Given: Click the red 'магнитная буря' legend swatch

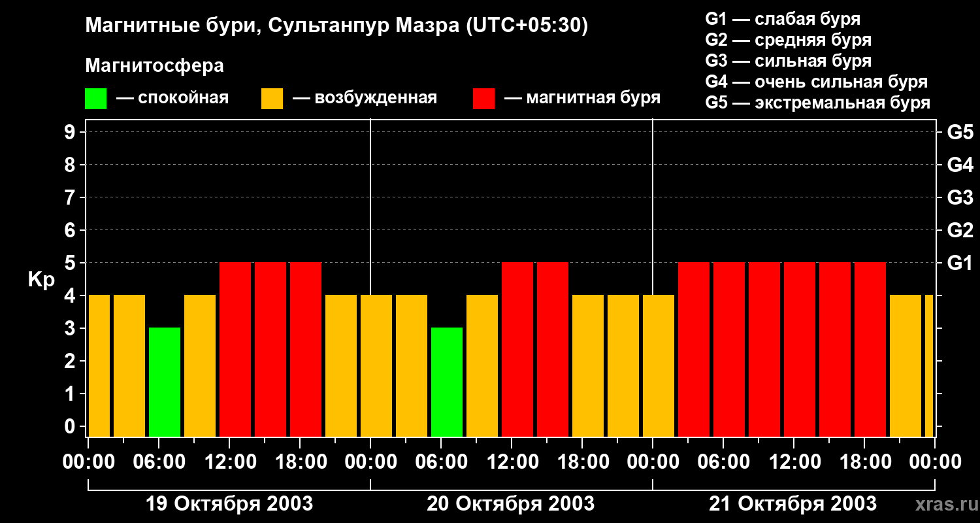Looking at the screenshot, I should (x=483, y=99).
